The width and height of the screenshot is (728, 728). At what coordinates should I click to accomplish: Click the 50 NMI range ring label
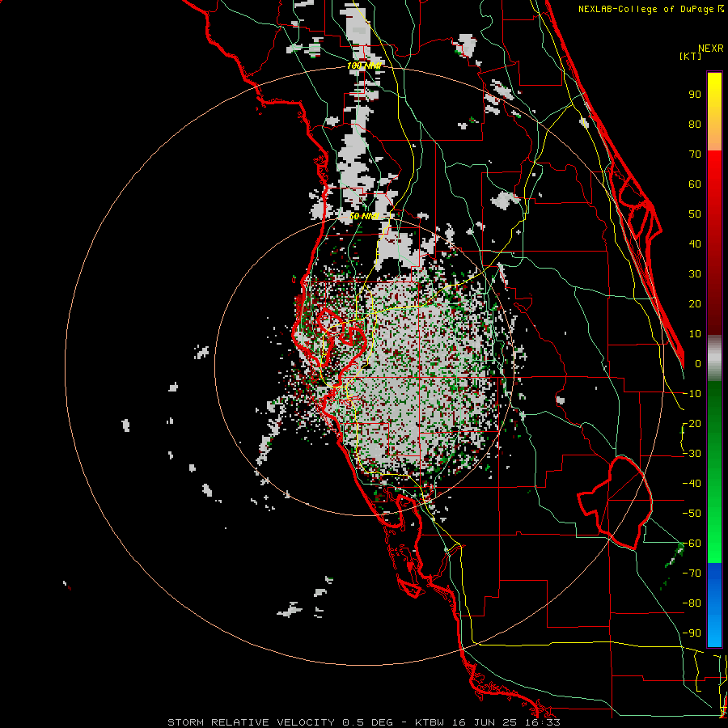(364, 216)
